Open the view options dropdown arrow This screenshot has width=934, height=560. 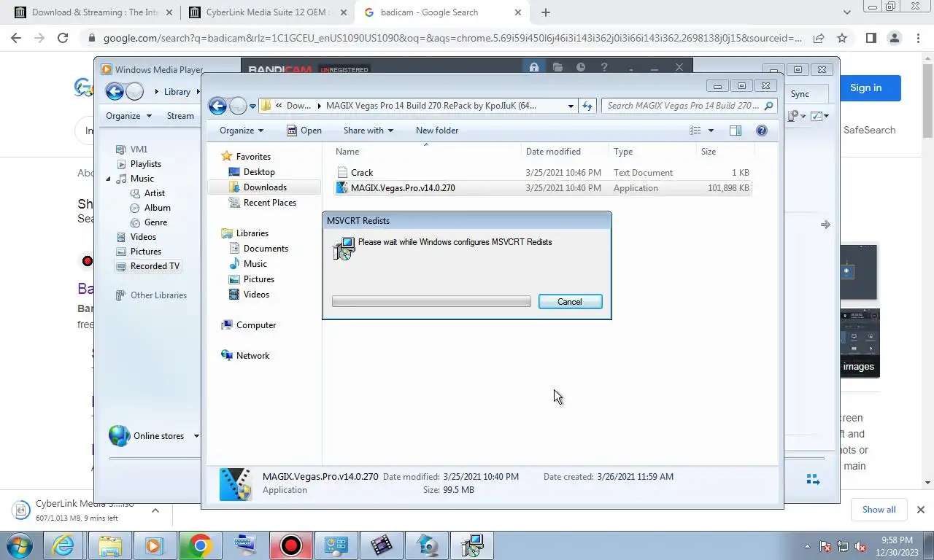[711, 131]
